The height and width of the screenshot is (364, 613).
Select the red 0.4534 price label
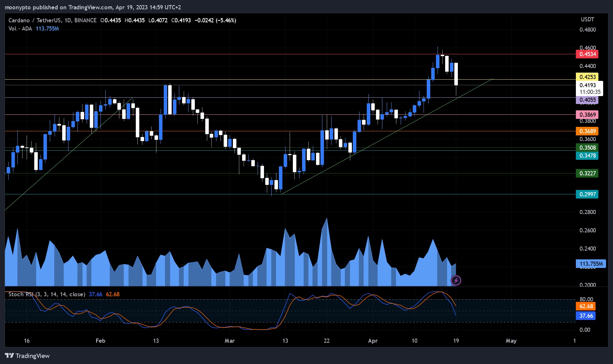[587, 54]
